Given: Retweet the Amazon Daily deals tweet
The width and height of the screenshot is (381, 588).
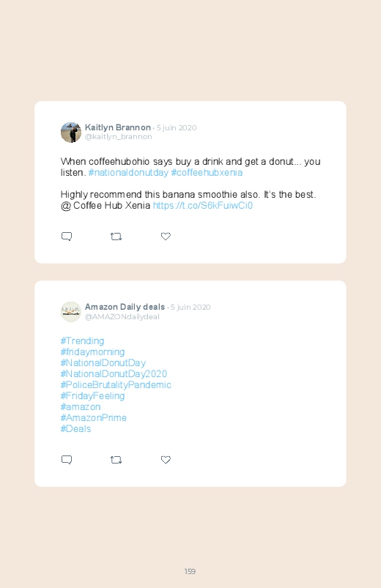Looking at the screenshot, I should tap(116, 460).
